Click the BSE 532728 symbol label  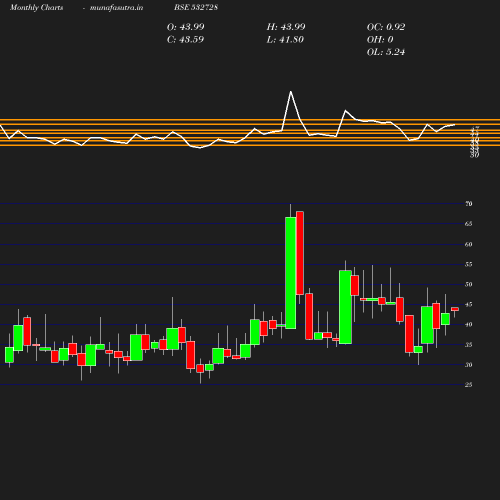[196, 7]
